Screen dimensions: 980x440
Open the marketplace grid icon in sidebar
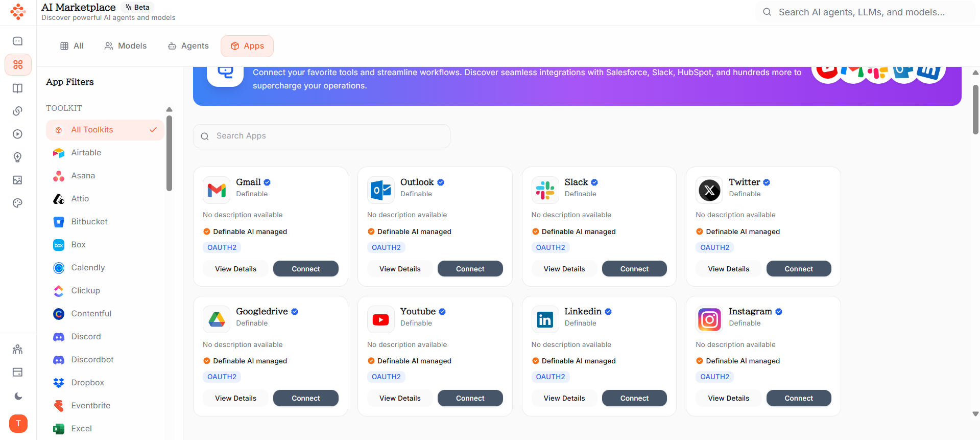click(x=18, y=65)
